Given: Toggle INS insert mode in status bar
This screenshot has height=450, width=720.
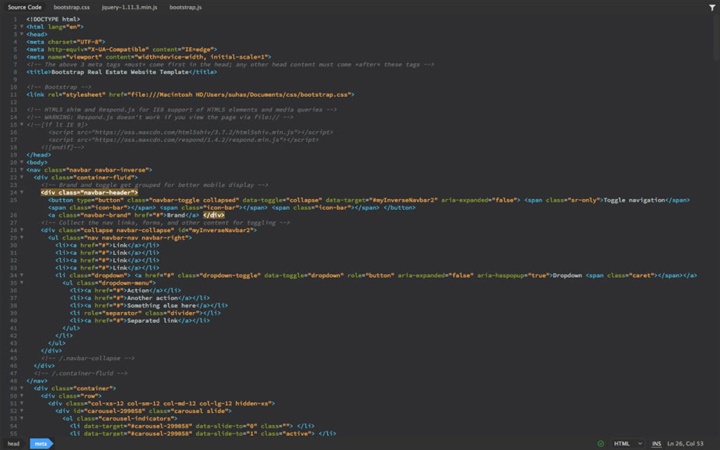Looking at the screenshot, I should click(x=656, y=444).
